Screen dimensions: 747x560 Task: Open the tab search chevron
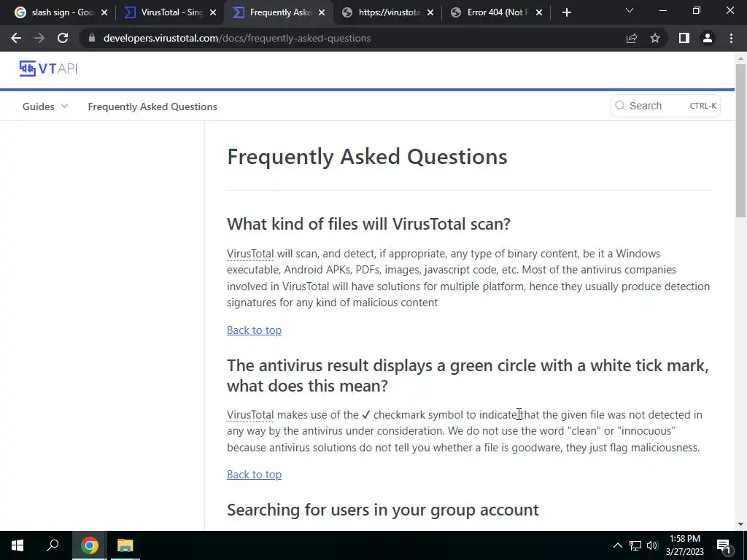[630, 10]
